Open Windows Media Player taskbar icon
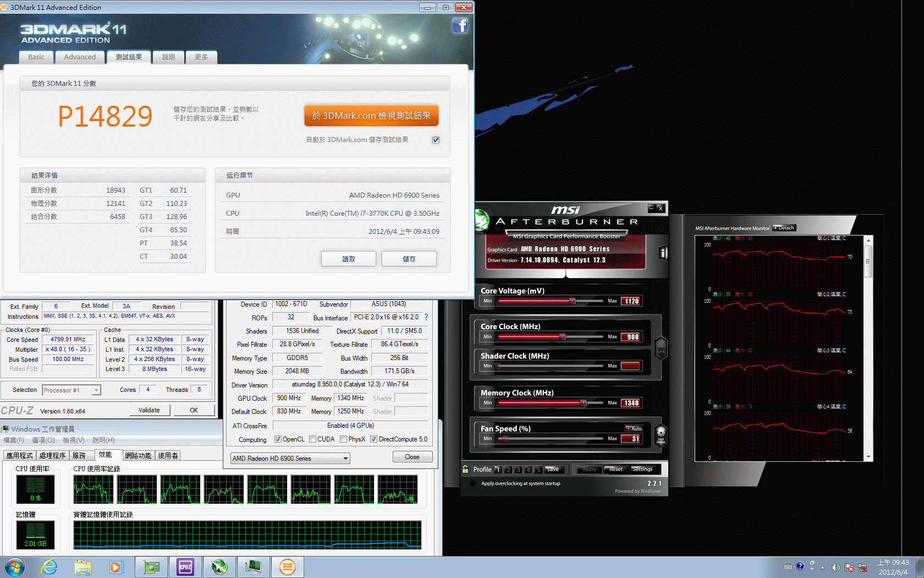The height and width of the screenshot is (578, 924). click(x=116, y=567)
